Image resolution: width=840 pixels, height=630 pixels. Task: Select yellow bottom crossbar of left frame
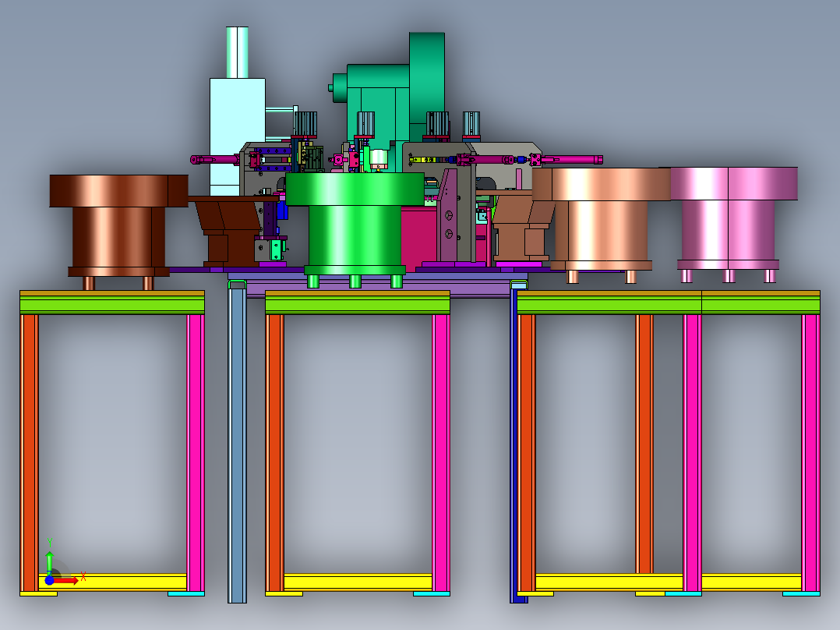tap(112, 582)
